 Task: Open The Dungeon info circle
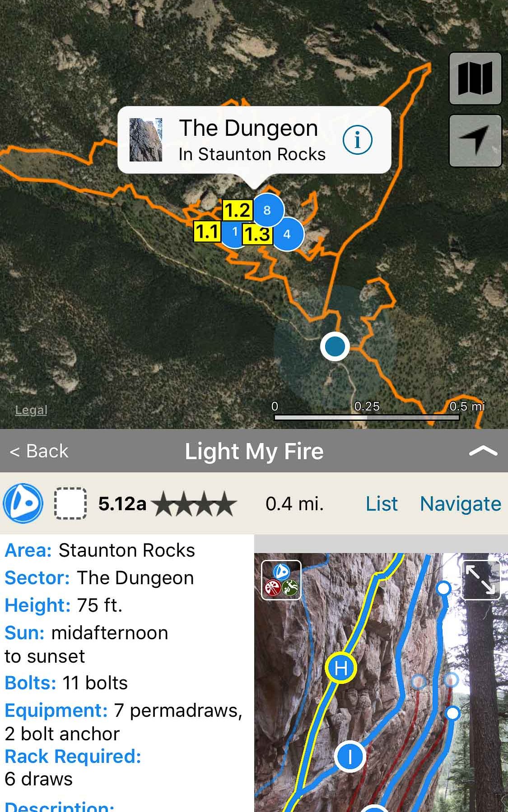click(357, 140)
